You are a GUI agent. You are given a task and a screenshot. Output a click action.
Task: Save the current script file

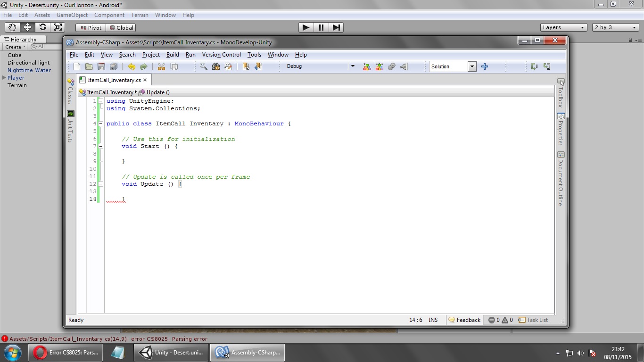point(101,66)
